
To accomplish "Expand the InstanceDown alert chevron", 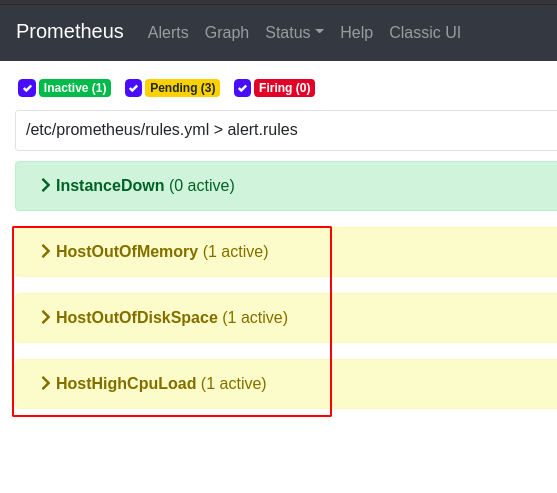I will pos(45,185).
